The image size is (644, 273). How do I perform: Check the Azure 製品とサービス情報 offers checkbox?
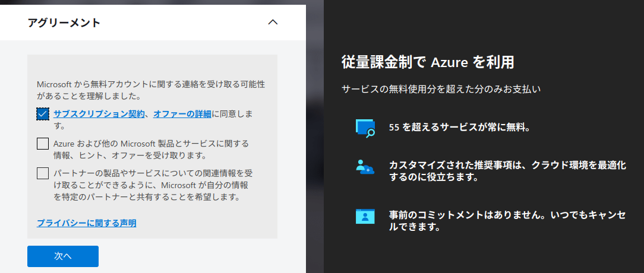pyautogui.click(x=43, y=144)
